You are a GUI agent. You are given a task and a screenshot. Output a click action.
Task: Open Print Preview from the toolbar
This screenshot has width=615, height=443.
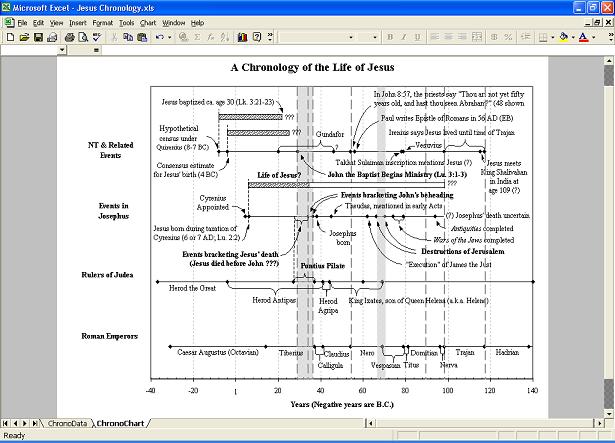coord(83,37)
